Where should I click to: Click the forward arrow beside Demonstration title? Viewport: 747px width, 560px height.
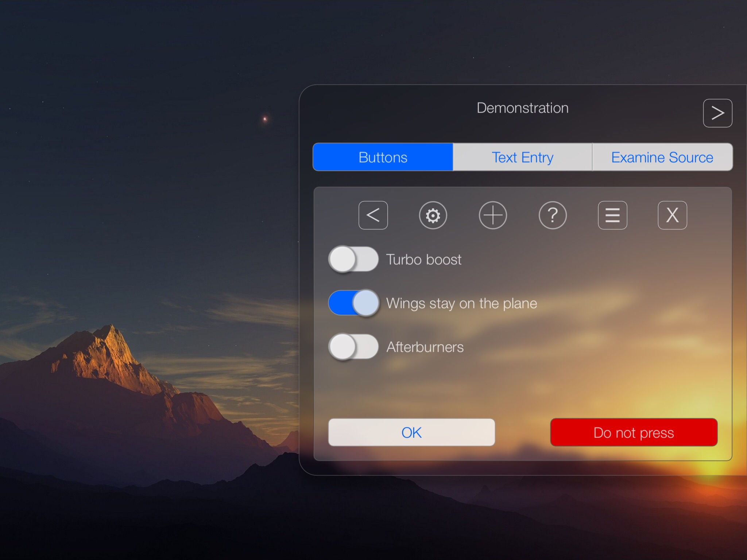(717, 113)
